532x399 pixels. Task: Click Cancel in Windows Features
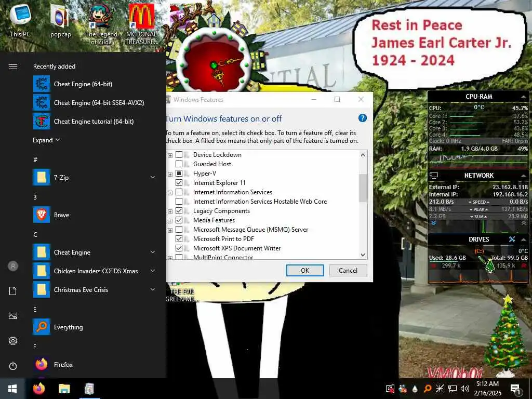(348, 270)
